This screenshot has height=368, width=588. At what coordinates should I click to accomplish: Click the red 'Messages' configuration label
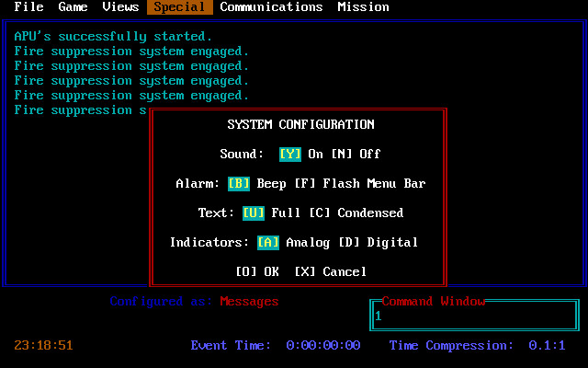point(249,302)
